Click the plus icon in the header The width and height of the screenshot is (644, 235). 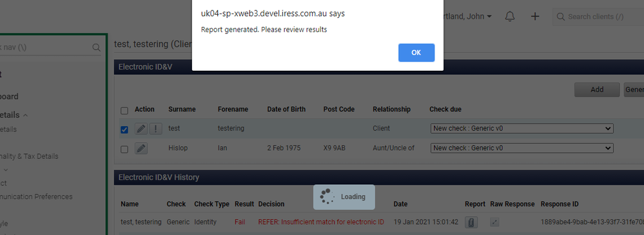[535, 16]
